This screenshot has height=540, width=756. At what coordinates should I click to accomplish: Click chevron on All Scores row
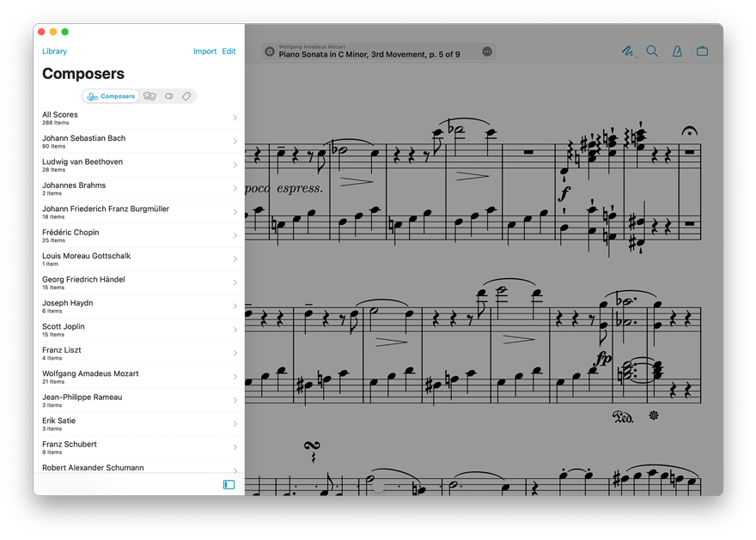click(235, 118)
